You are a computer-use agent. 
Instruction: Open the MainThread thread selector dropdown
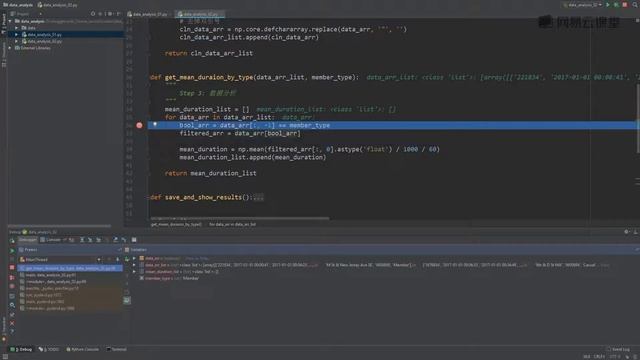click(x=60, y=260)
